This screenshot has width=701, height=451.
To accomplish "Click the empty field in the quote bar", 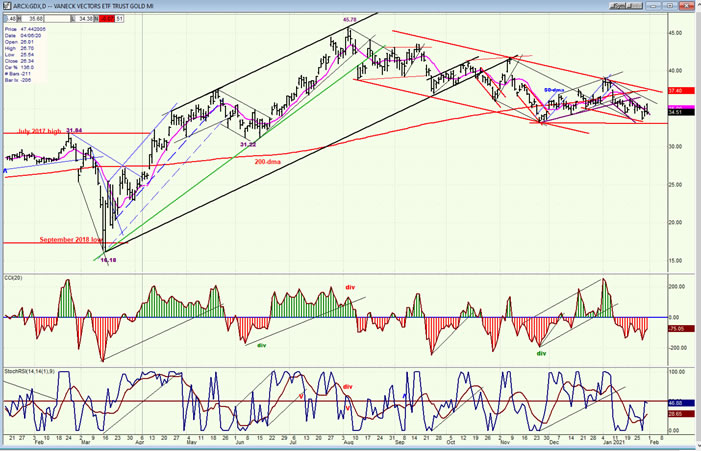I will [x=57, y=19].
